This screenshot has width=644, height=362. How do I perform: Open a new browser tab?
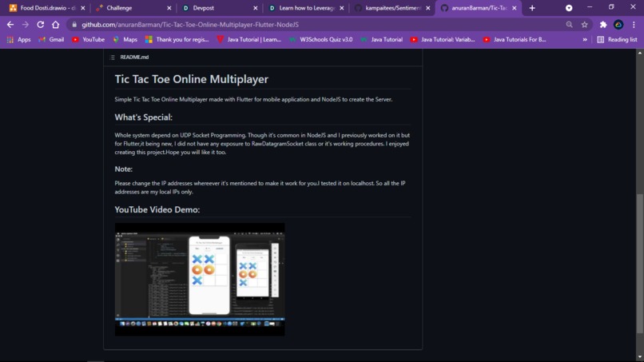point(532,8)
